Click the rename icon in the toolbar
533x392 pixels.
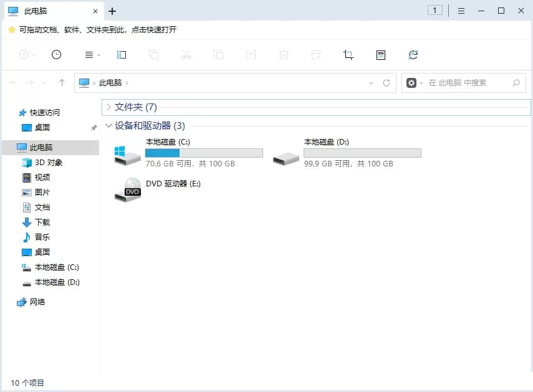click(x=251, y=55)
